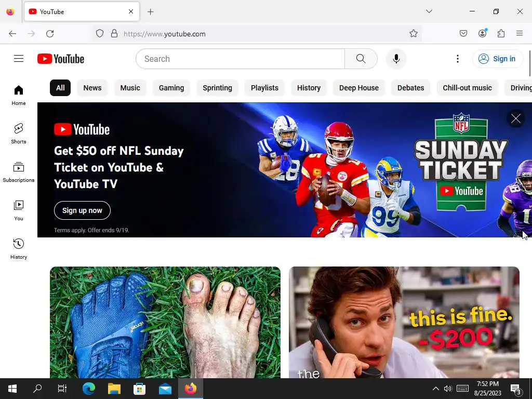Select the Sprinting filter chip
This screenshot has width=532, height=399.
click(218, 88)
